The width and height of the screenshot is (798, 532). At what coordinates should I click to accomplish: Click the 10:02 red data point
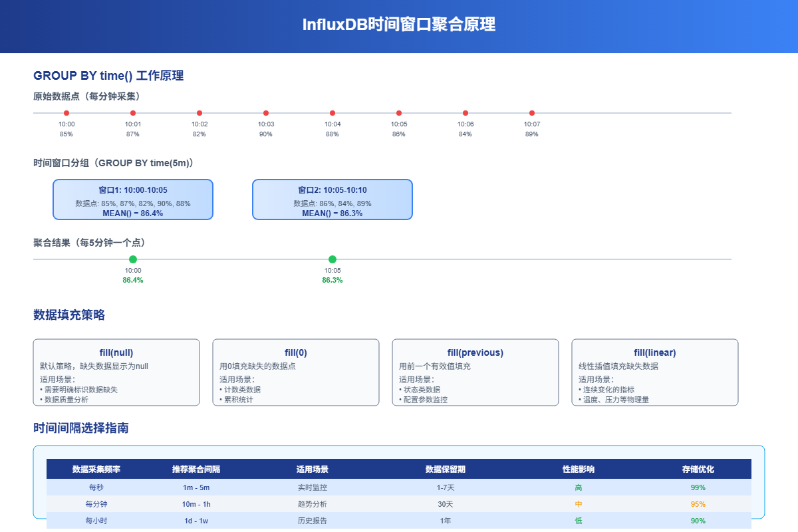199,113
